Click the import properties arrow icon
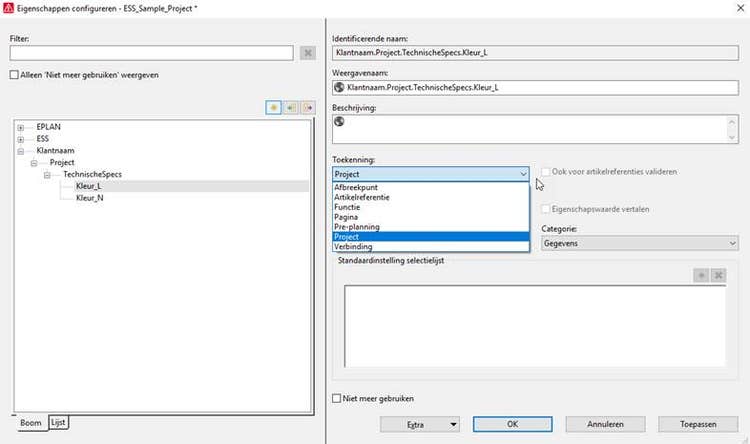Image resolution: width=750 pixels, height=444 pixels. [x=290, y=108]
